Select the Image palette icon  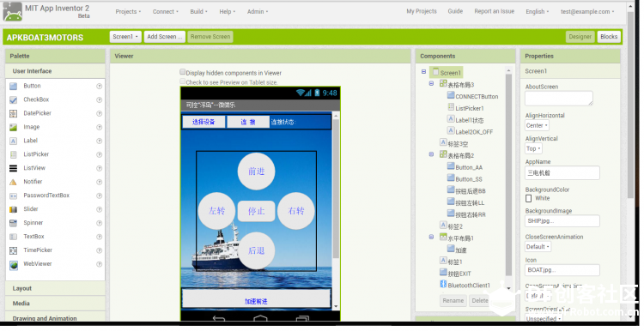[x=13, y=127]
